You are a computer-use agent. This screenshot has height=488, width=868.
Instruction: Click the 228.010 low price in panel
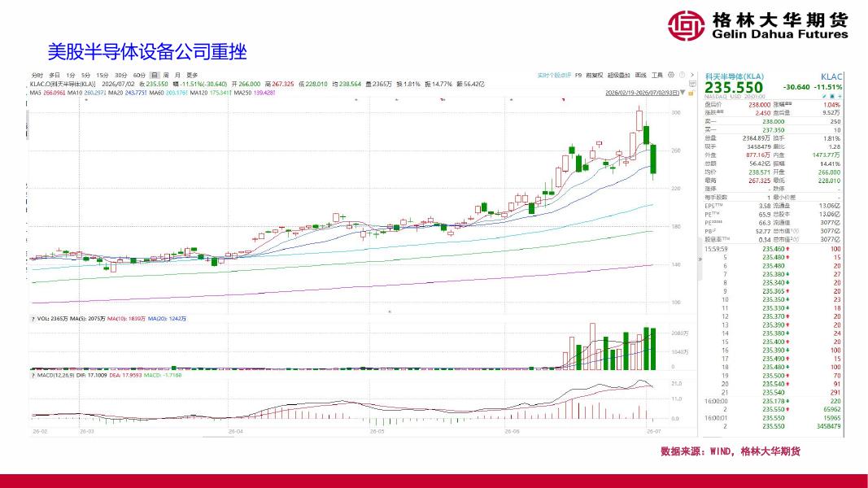(829, 181)
